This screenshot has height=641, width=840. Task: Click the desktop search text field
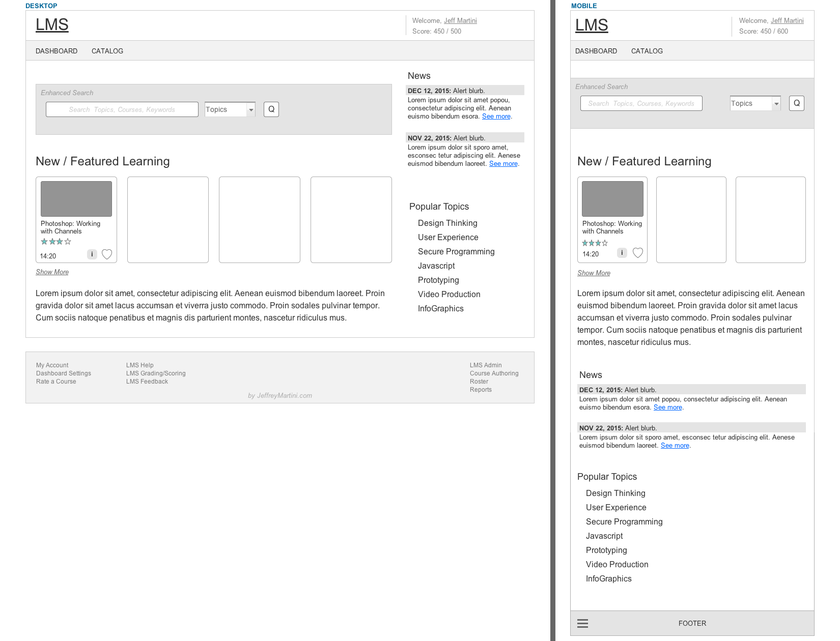[x=122, y=110]
